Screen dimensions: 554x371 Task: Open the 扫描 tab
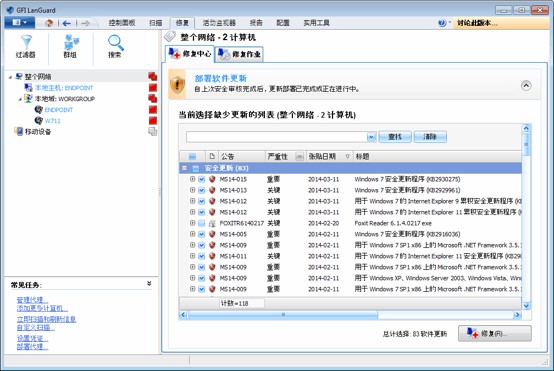pos(155,23)
